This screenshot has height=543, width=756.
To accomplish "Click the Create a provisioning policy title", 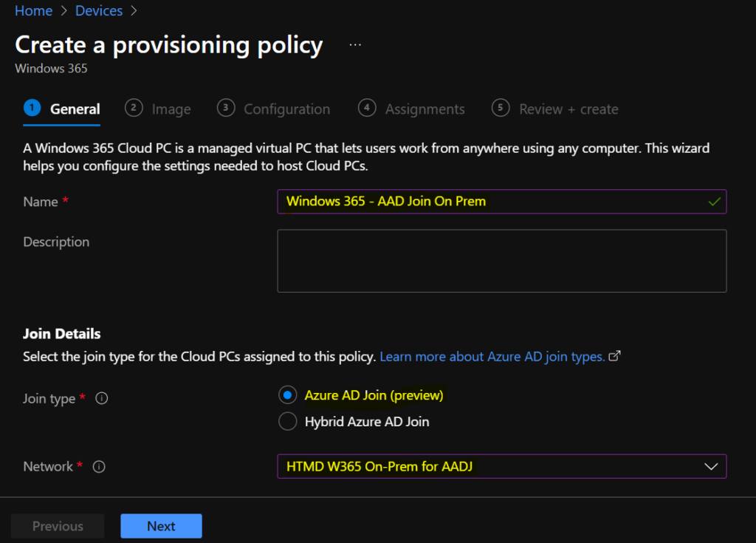I will click(169, 45).
